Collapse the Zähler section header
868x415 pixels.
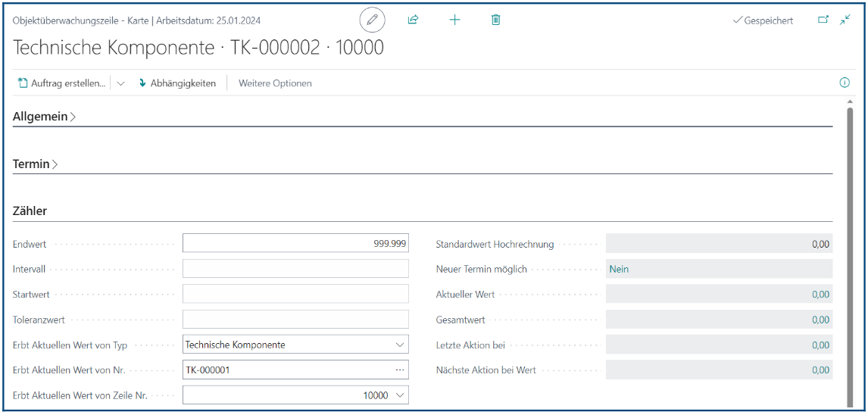pos(30,211)
